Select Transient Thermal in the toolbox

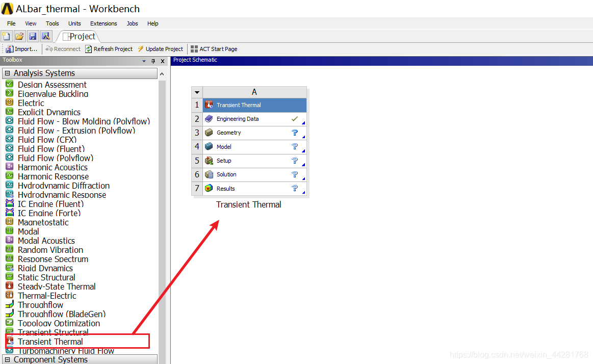click(x=50, y=342)
